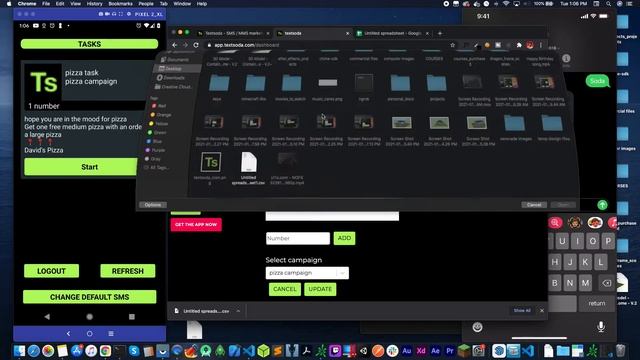640x360 pixels.
Task: Tap the emoji icon on iPhone keyboard
Action: tap(477, 327)
